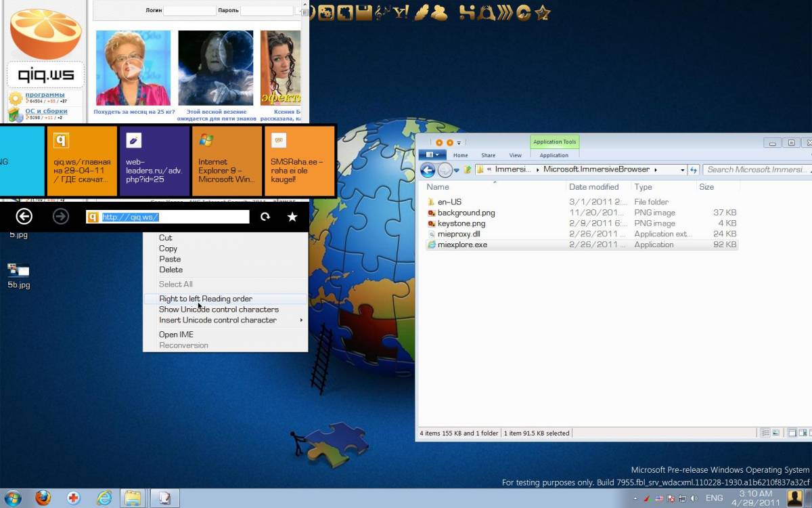
Task: Open the Start menu orb
Action: pyautogui.click(x=12, y=499)
